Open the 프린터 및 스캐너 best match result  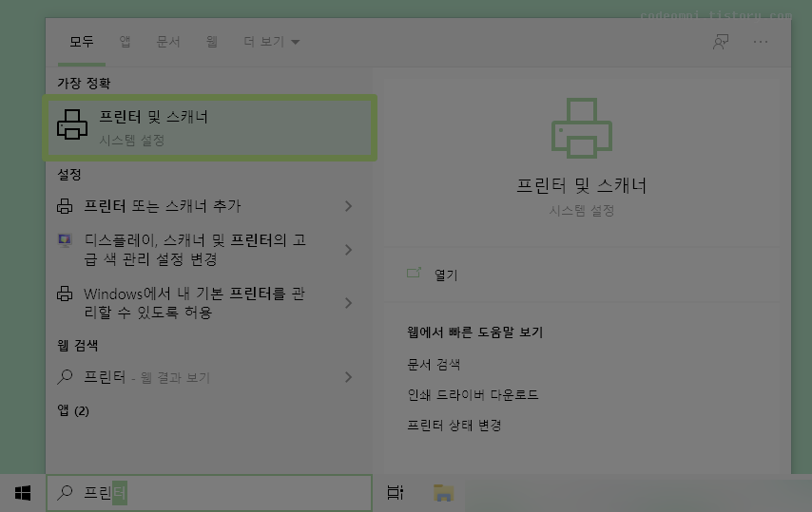click(209, 127)
